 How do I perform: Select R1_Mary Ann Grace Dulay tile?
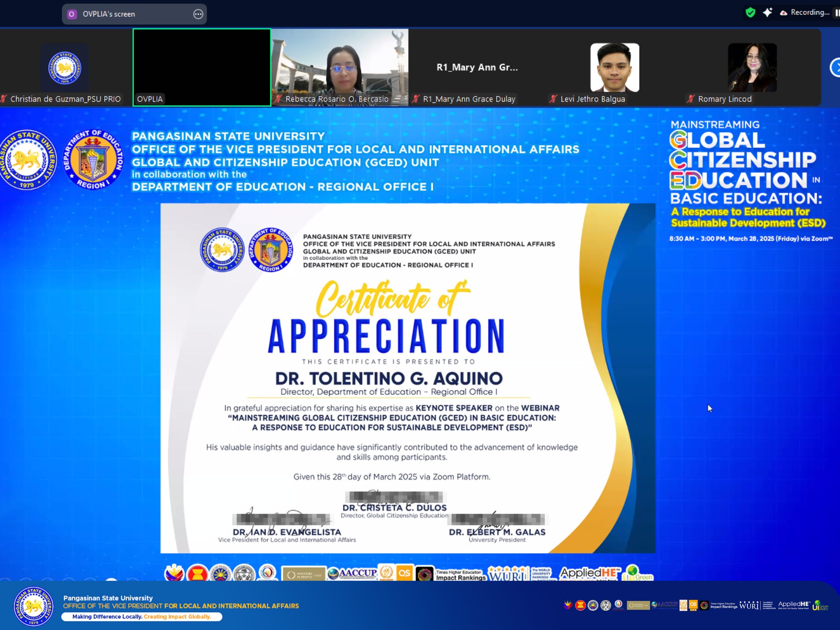[477, 68]
